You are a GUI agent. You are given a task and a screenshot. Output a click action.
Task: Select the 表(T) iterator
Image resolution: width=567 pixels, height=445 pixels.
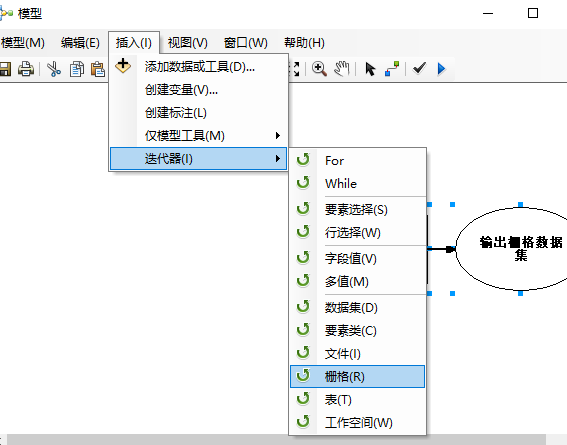coord(357,399)
